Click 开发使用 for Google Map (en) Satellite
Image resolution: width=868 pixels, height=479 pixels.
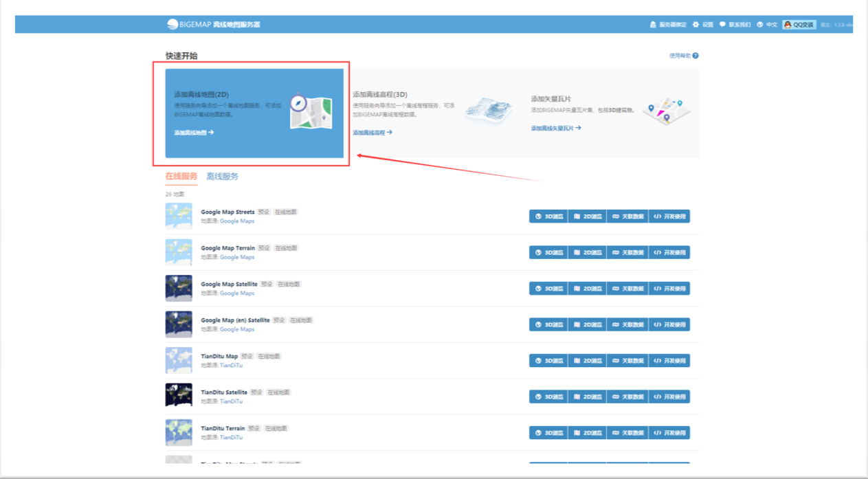point(669,324)
